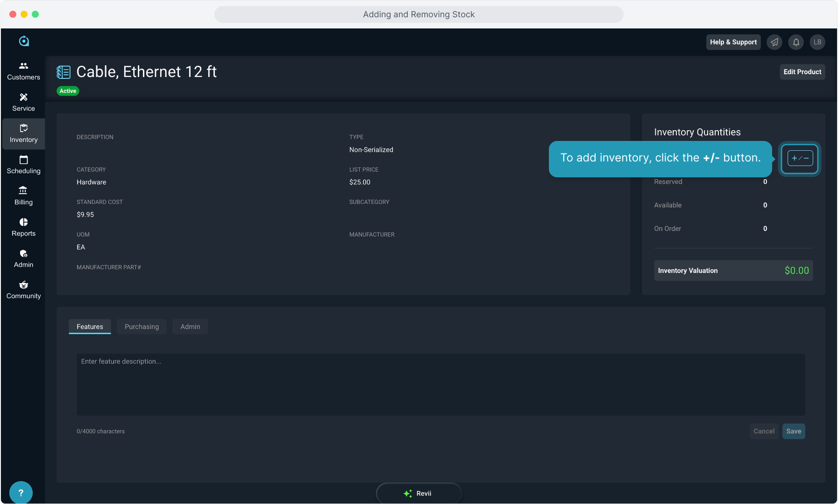The height and width of the screenshot is (504, 838).
Task: Click into the feature description text area
Action: point(440,384)
